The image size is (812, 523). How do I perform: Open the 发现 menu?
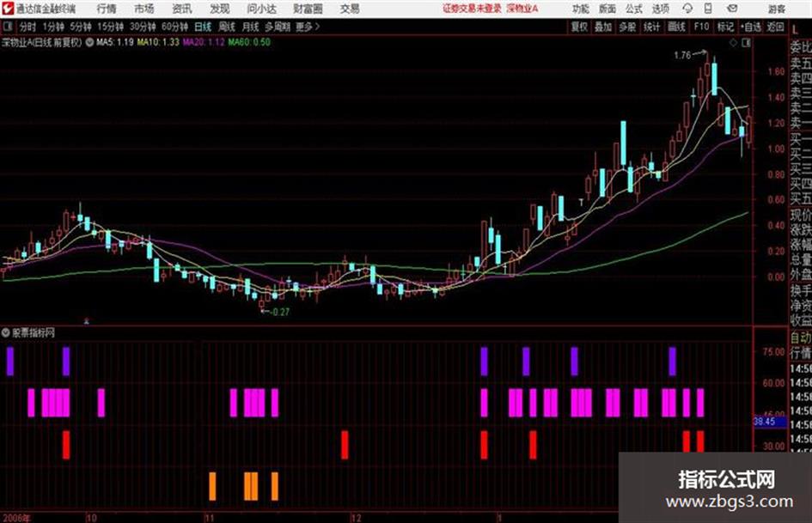pyautogui.click(x=220, y=9)
